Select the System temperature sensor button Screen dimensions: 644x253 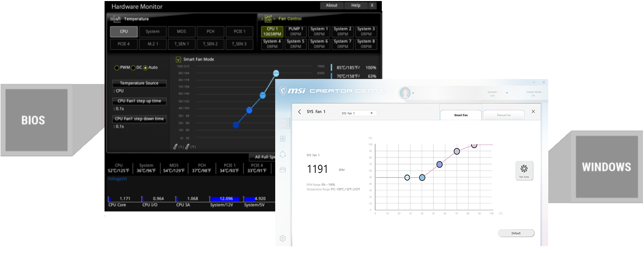152,32
